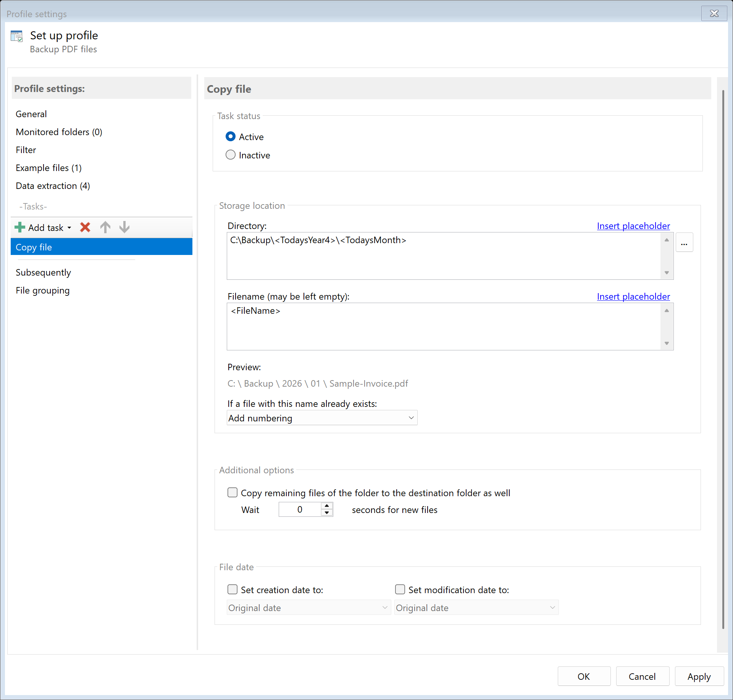Enable the Set modification date option
Image resolution: width=733 pixels, height=700 pixels.
click(x=400, y=589)
